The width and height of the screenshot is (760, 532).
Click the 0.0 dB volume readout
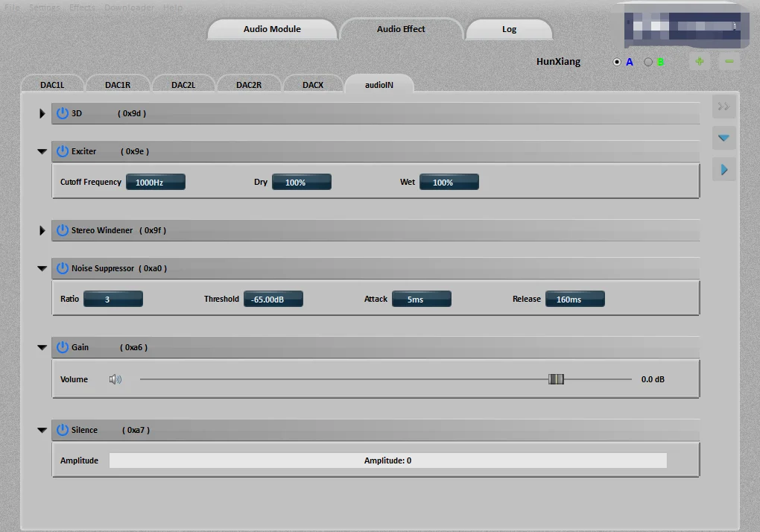pos(653,379)
